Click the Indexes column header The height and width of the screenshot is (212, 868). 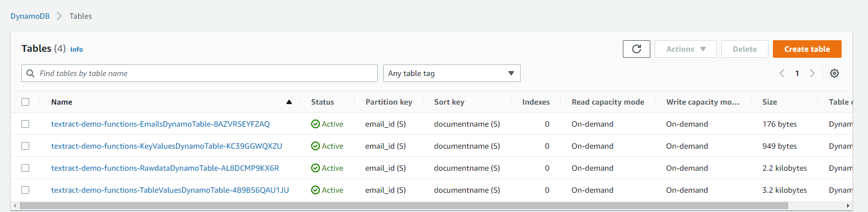coord(536,102)
